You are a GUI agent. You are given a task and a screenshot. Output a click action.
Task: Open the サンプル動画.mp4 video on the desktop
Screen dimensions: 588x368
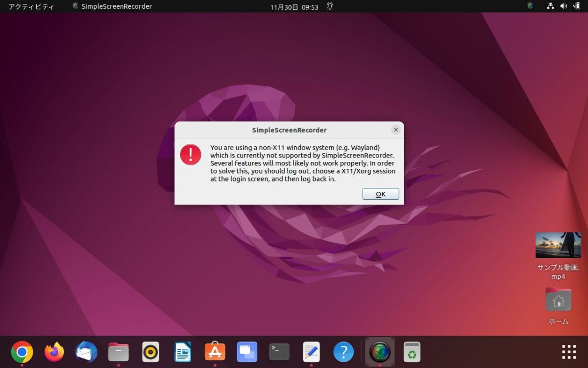[558, 245]
